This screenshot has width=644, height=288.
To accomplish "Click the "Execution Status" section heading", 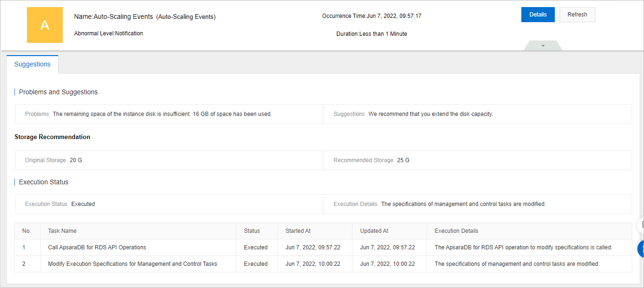I will (43, 182).
